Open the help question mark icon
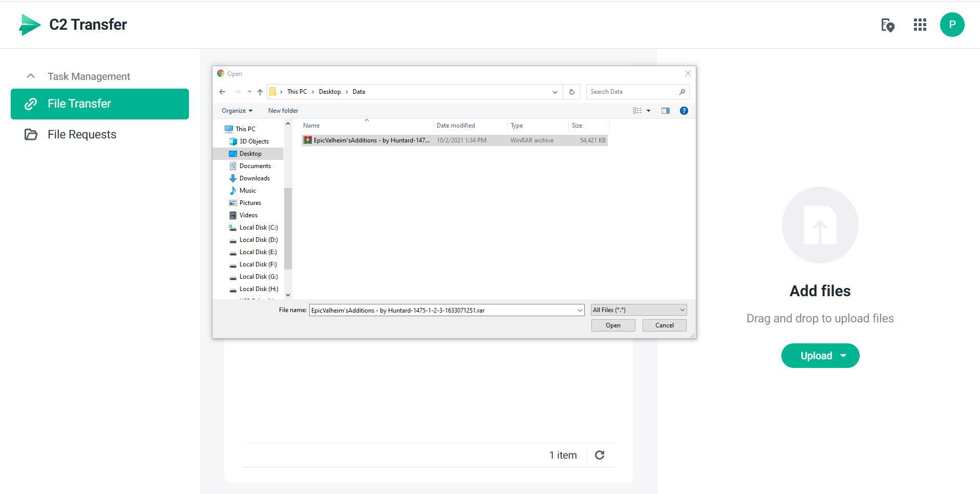This screenshot has width=980, height=494. pyautogui.click(x=684, y=111)
